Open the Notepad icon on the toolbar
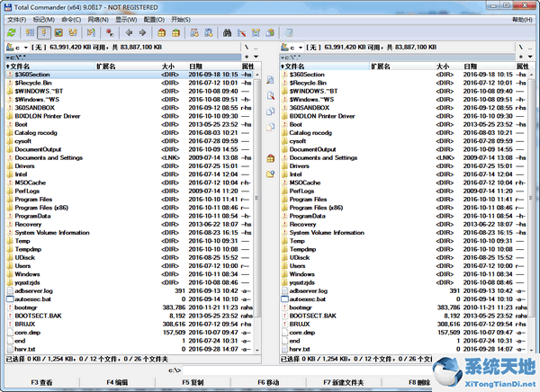The image size is (540, 392). click(x=289, y=32)
